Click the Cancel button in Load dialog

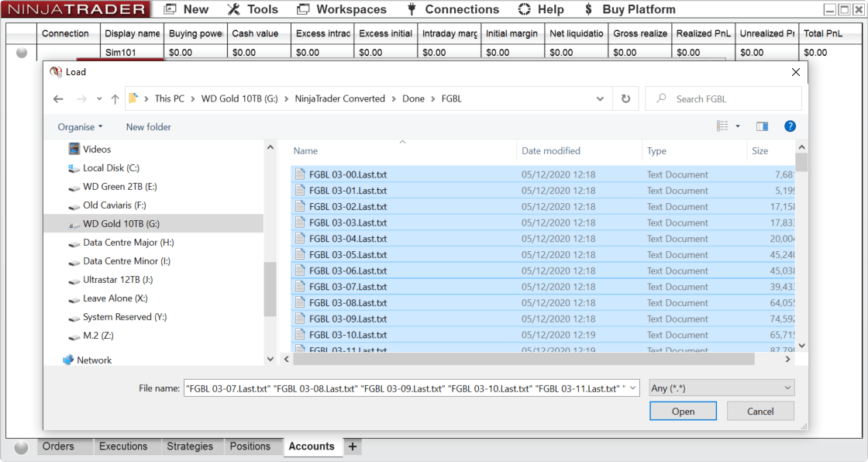tap(760, 411)
